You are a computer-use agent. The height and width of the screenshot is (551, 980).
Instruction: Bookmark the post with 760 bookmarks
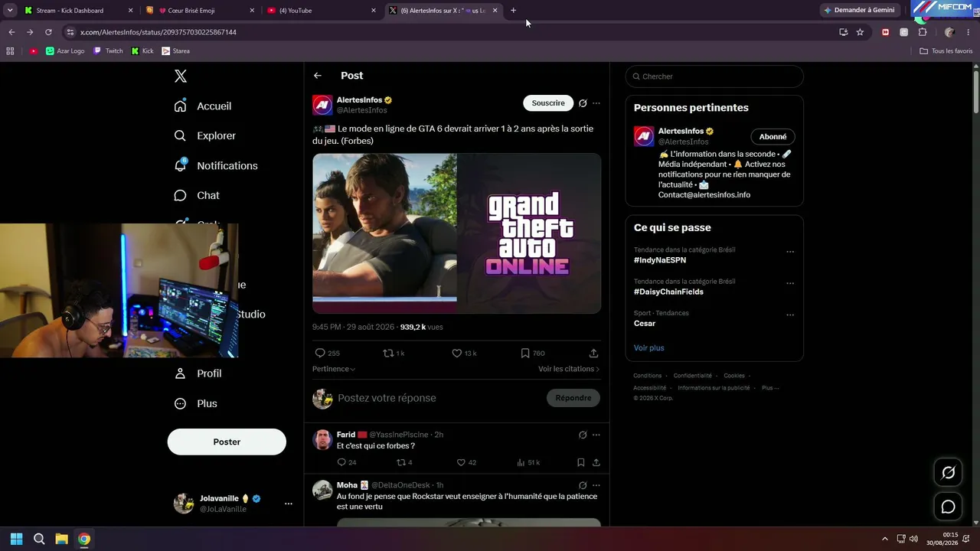pos(533,354)
